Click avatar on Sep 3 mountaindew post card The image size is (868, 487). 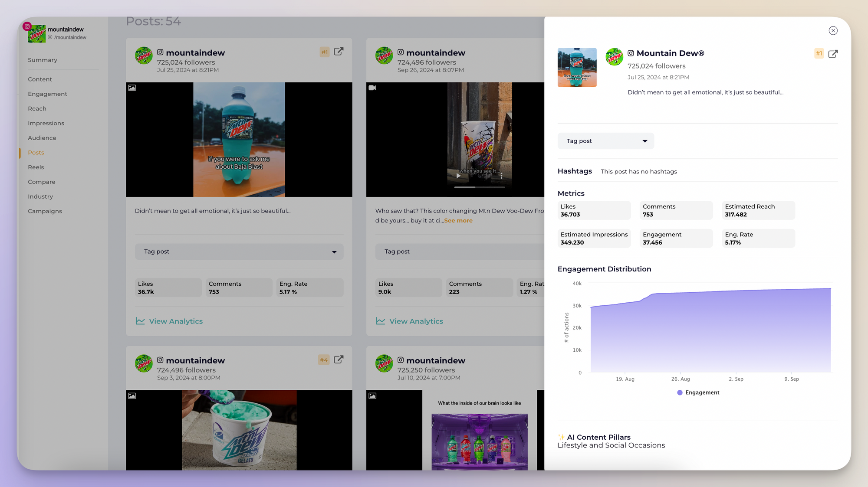(144, 363)
